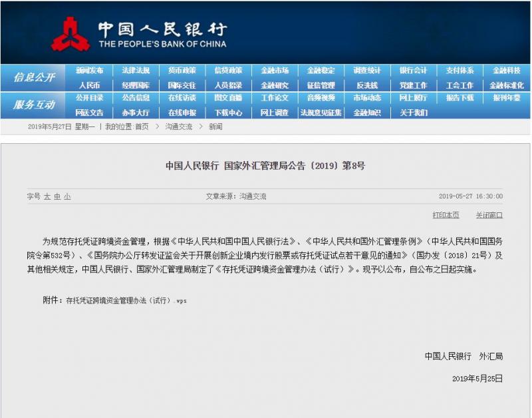Open the 报刊年鉴 page
The height and width of the screenshot is (418, 532).
(x=507, y=98)
